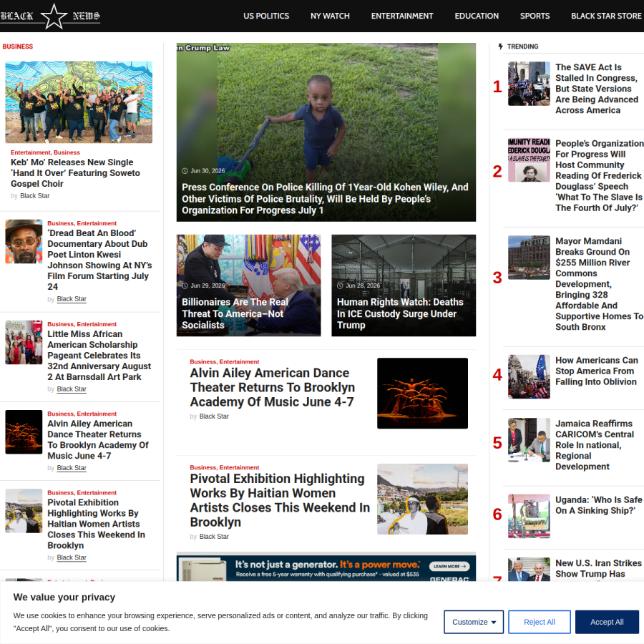The image size is (644, 644).
Task: Click the Generac Learn More ad button
Action: pos(449,566)
